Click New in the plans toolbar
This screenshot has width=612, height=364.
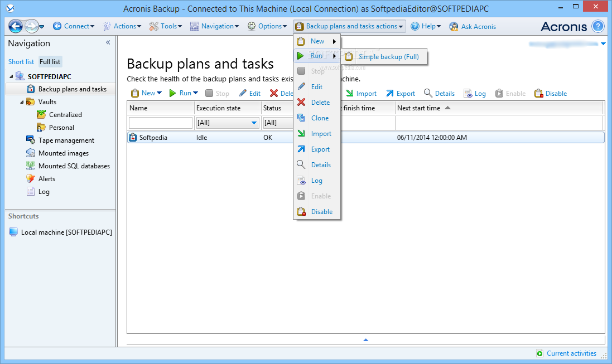[x=146, y=93]
